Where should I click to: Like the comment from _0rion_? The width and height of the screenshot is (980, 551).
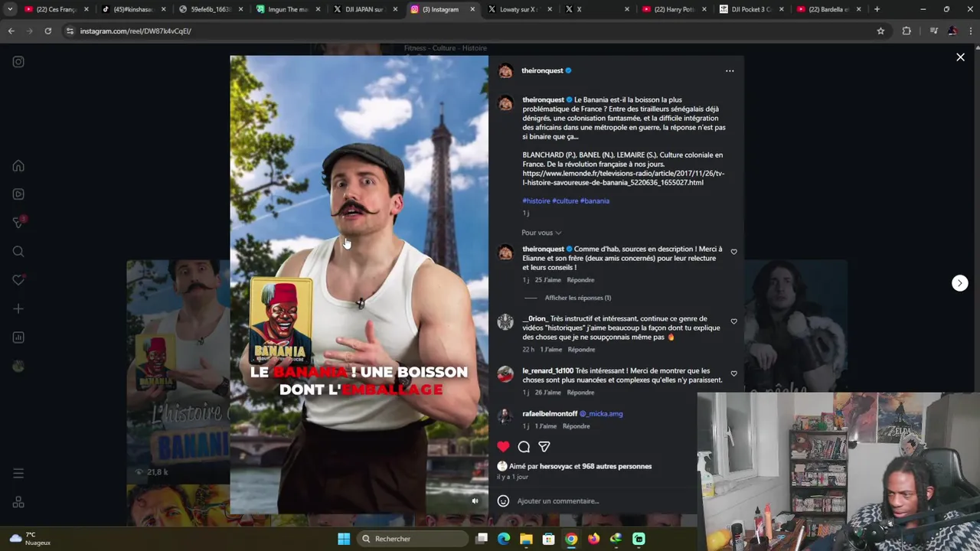coord(733,321)
